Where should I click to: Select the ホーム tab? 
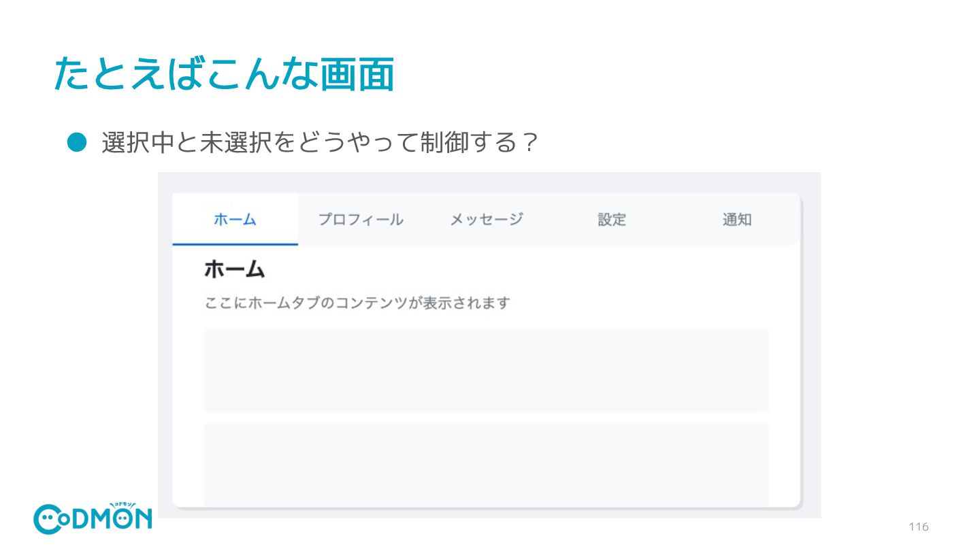click(235, 219)
